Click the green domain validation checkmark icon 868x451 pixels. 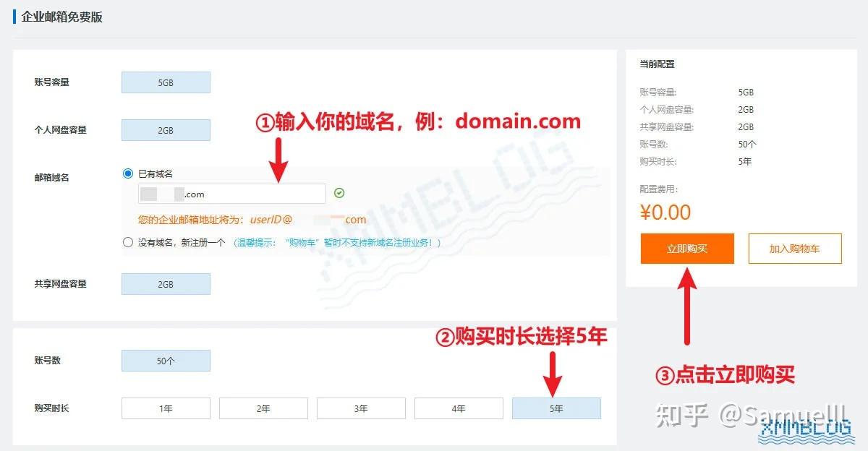click(x=339, y=193)
